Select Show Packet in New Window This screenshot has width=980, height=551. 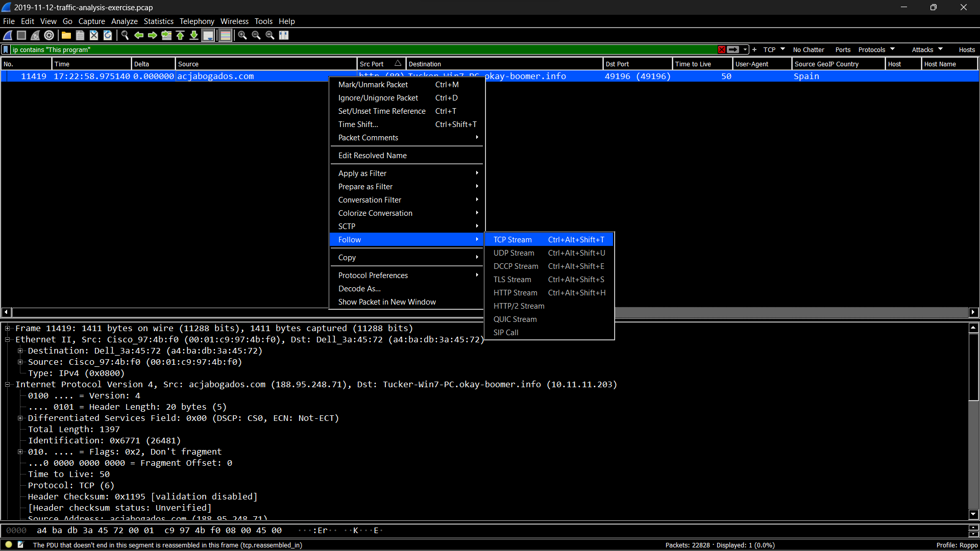point(406,302)
